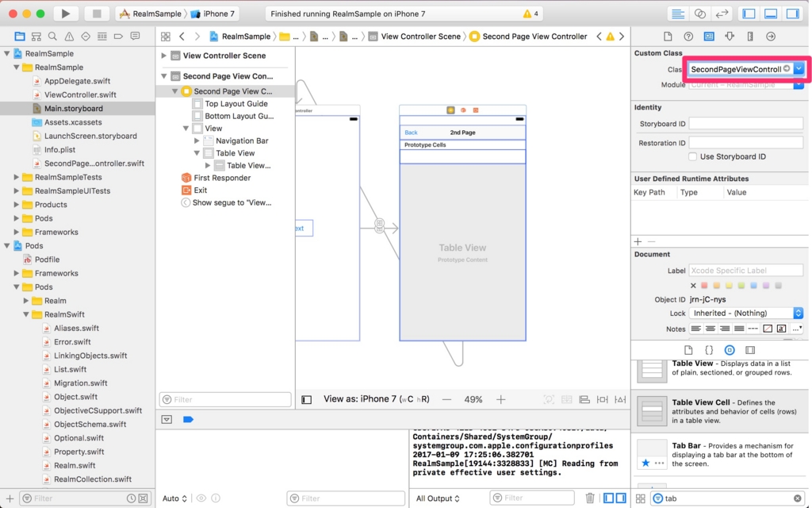Show the Code Snippet library tab
Image resolution: width=812 pixels, height=508 pixels.
pos(709,350)
